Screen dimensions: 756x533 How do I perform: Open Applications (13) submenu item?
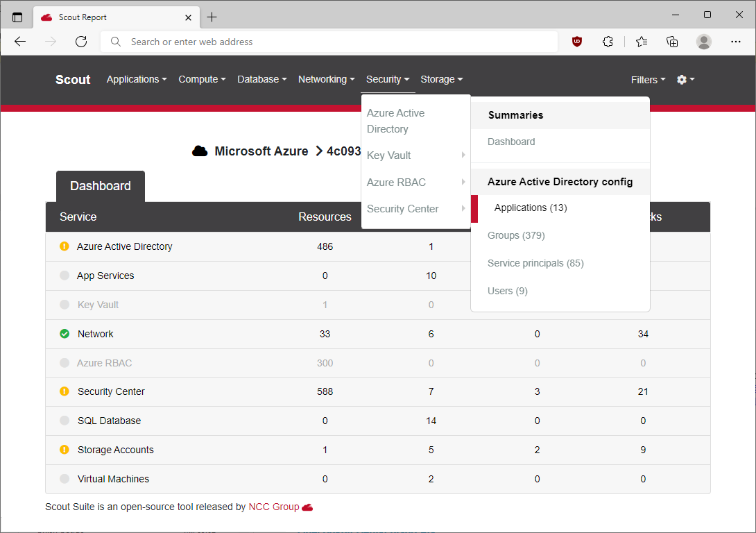(531, 208)
